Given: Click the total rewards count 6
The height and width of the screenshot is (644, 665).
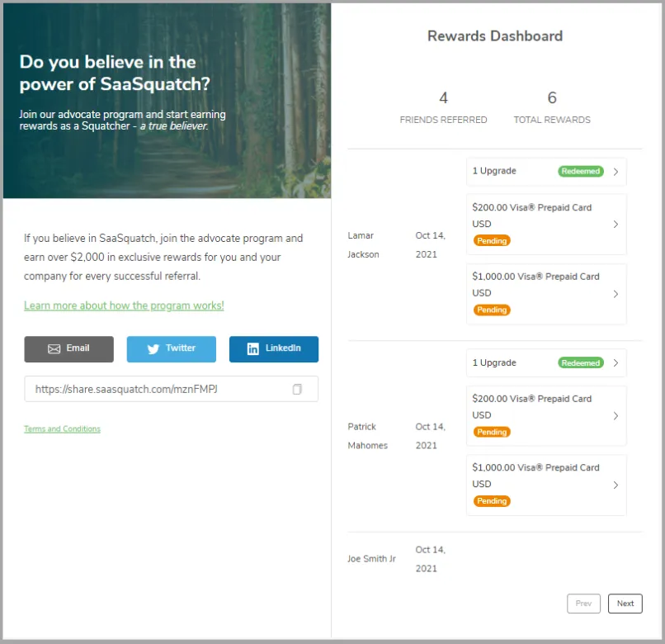Looking at the screenshot, I should pyautogui.click(x=552, y=97).
